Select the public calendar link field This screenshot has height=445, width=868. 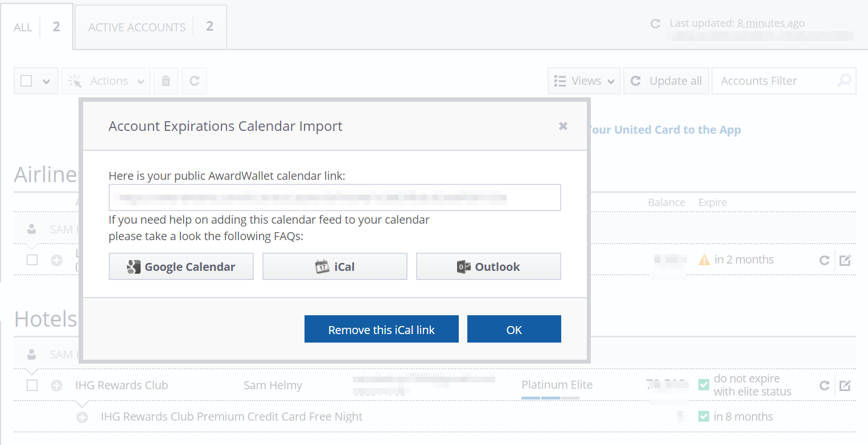coord(335,197)
